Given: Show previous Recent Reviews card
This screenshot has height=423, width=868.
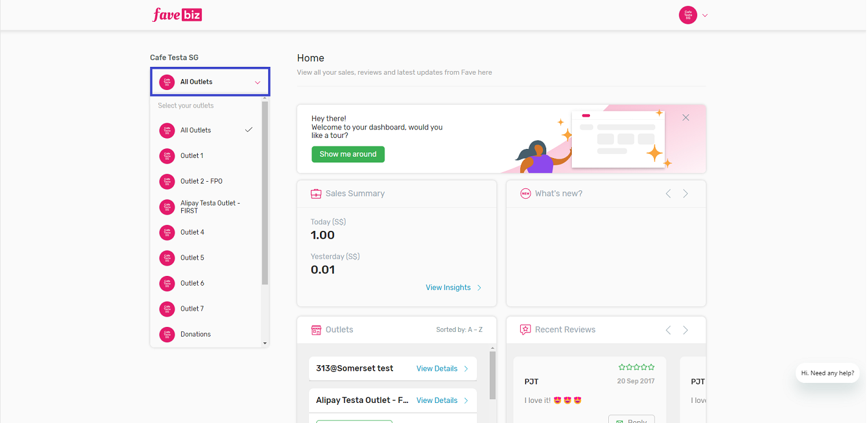Looking at the screenshot, I should [x=668, y=329].
